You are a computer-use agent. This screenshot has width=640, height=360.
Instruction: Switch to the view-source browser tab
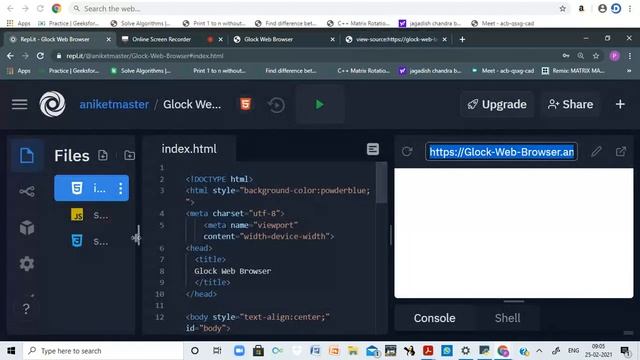[x=396, y=40]
